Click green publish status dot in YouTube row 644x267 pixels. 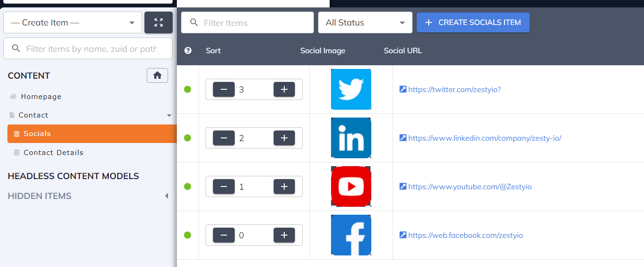[188, 186]
